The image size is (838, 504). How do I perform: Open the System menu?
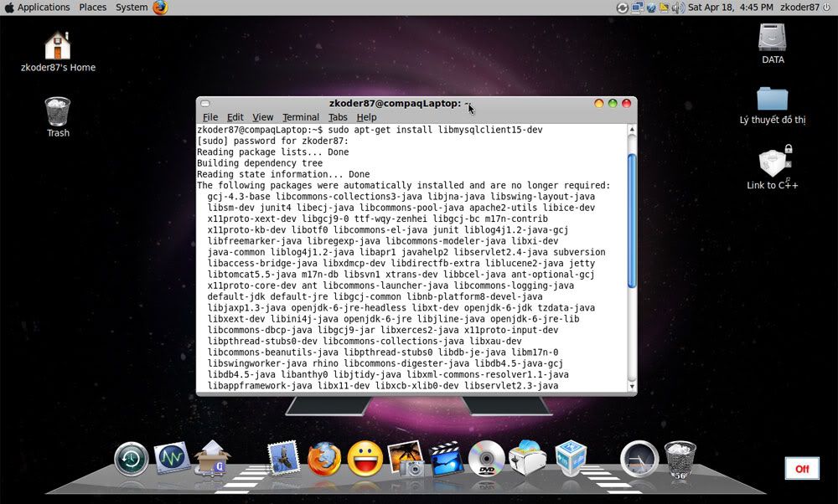[132, 8]
